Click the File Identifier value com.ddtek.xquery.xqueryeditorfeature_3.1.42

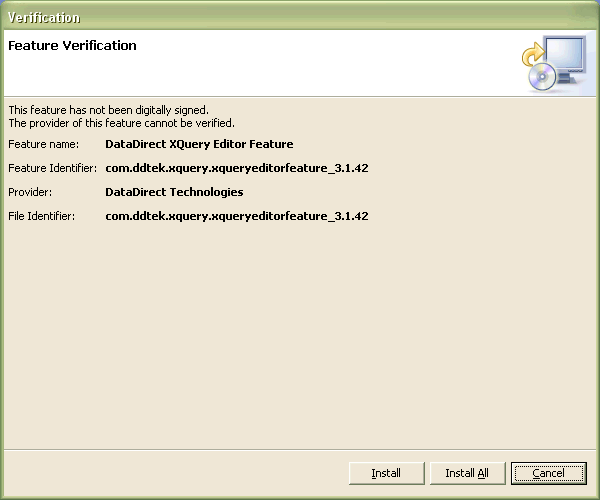coord(237,216)
